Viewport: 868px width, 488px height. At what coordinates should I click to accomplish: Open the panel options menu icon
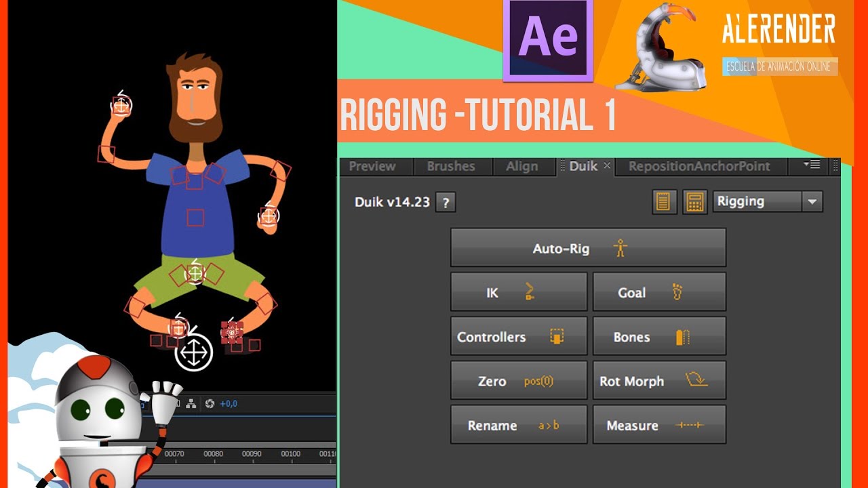[x=811, y=165]
